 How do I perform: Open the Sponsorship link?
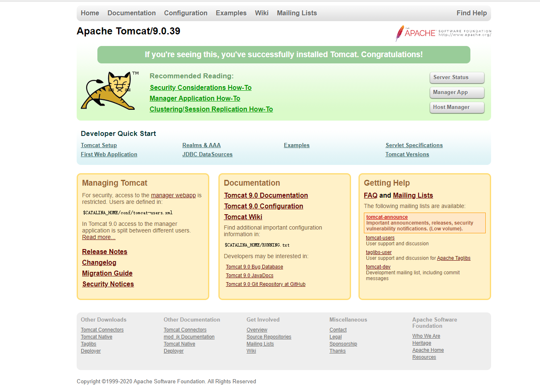click(x=343, y=344)
